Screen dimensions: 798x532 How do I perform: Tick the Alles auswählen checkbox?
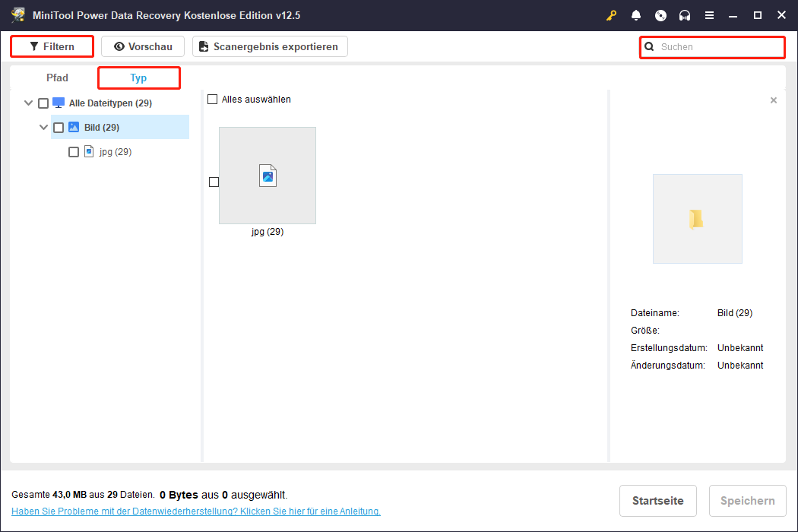click(212, 100)
